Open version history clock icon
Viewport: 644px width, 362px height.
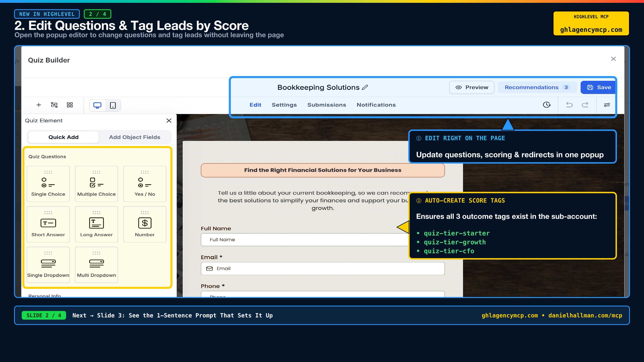click(547, 105)
